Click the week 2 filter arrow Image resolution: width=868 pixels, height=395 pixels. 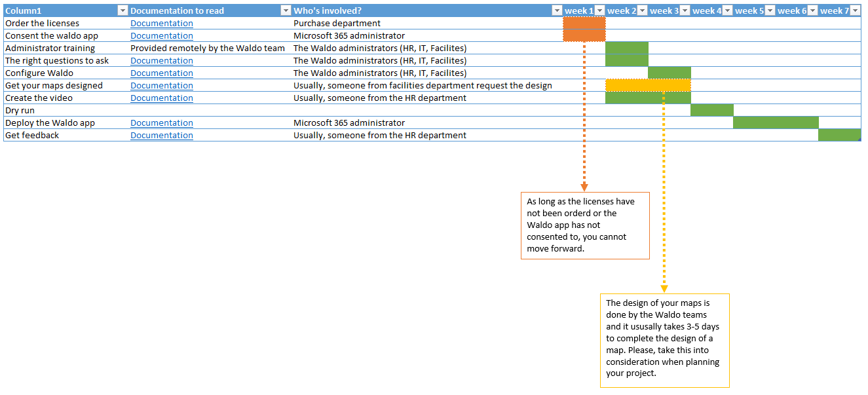(x=642, y=10)
